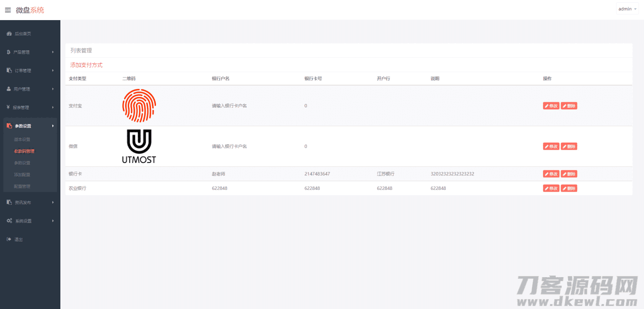Viewport: 644px width, 309px height.
Task: Click the 二维码 column header
Action: [129, 78]
